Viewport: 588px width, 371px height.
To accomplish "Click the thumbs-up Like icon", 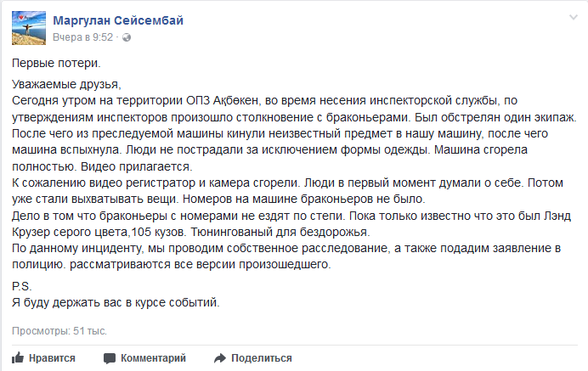I will (18, 358).
